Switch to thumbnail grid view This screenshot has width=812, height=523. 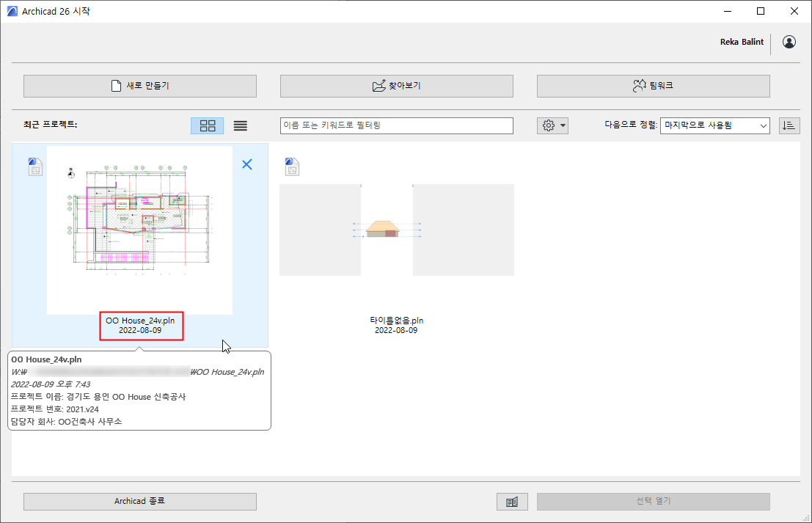point(207,125)
